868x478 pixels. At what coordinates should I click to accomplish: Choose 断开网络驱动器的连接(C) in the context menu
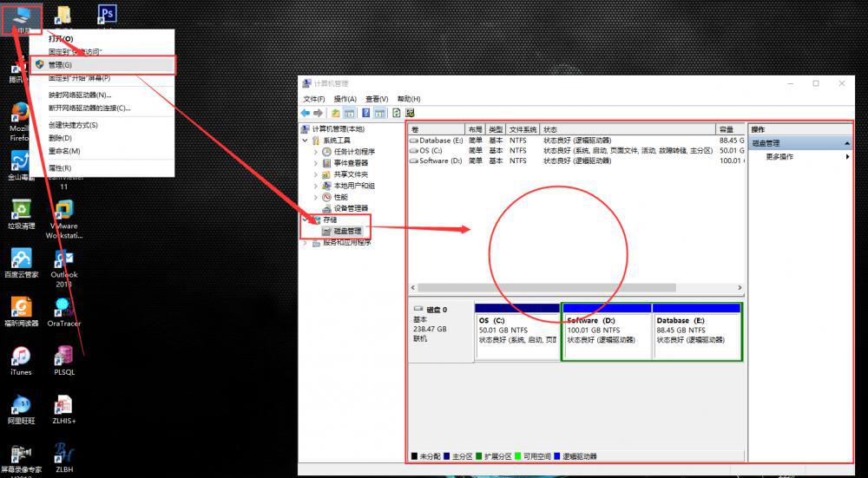tap(102, 108)
